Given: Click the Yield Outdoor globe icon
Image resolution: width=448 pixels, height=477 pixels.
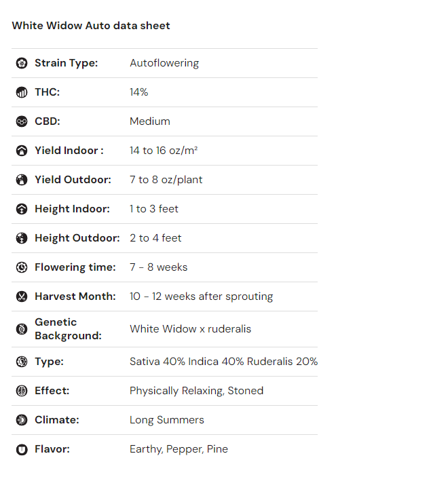Looking at the screenshot, I should coord(22,180).
